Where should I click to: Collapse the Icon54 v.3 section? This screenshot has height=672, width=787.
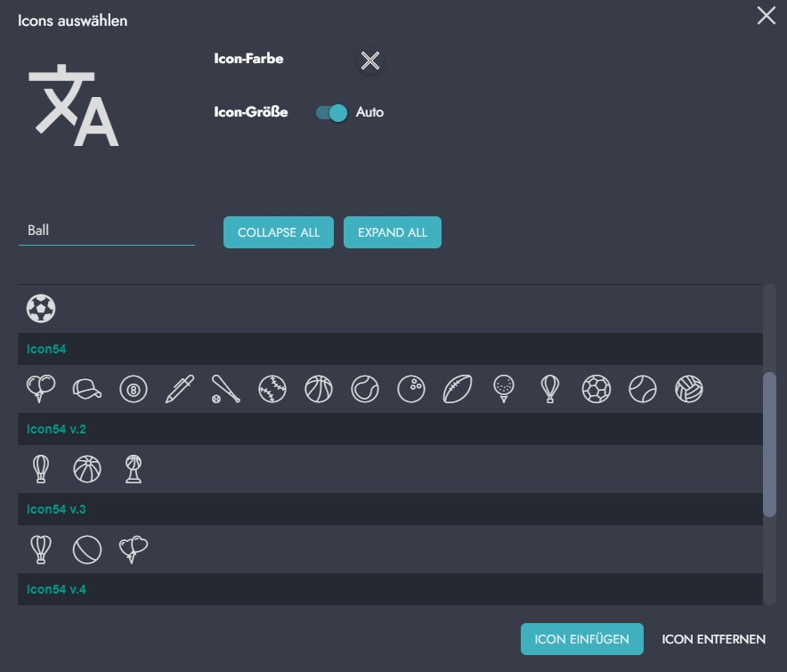click(390, 509)
